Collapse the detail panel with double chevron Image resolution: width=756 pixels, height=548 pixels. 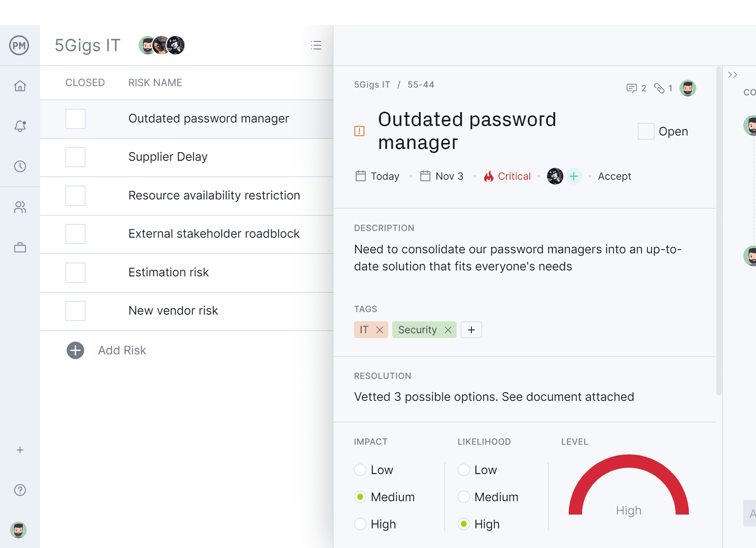(732, 75)
